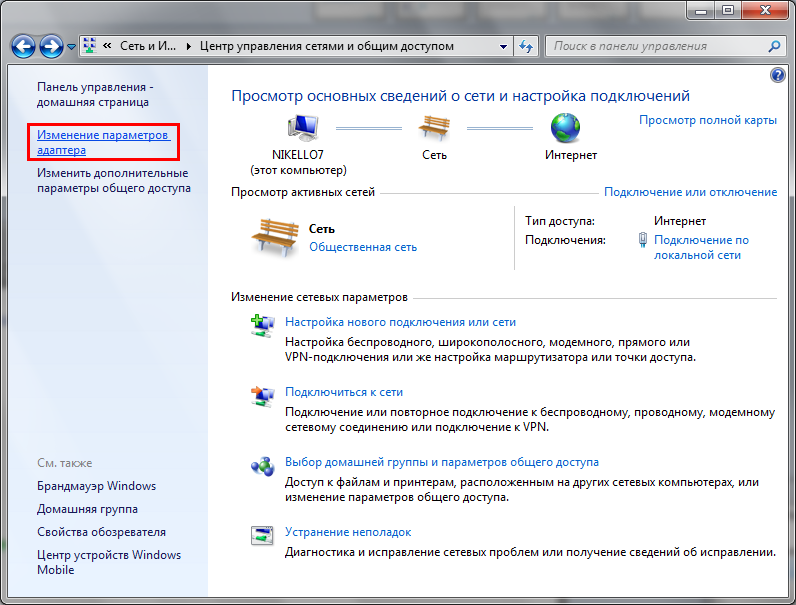
Task: Click the Back navigation arrow
Action: [x=23, y=47]
